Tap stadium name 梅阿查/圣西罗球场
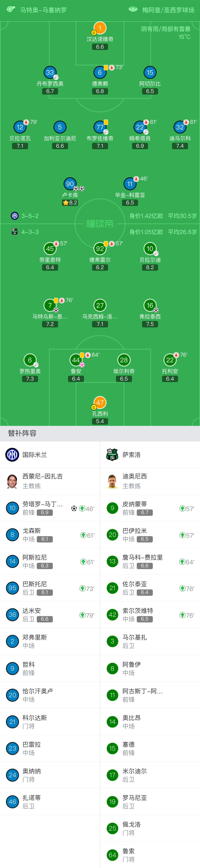This screenshot has width=200, height=868. coord(168,10)
